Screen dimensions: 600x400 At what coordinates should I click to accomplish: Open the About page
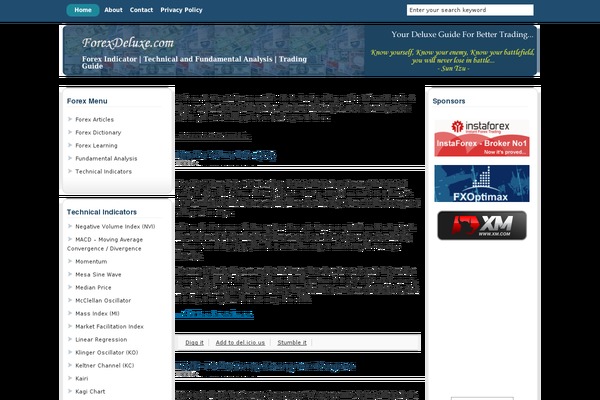(x=113, y=10)
